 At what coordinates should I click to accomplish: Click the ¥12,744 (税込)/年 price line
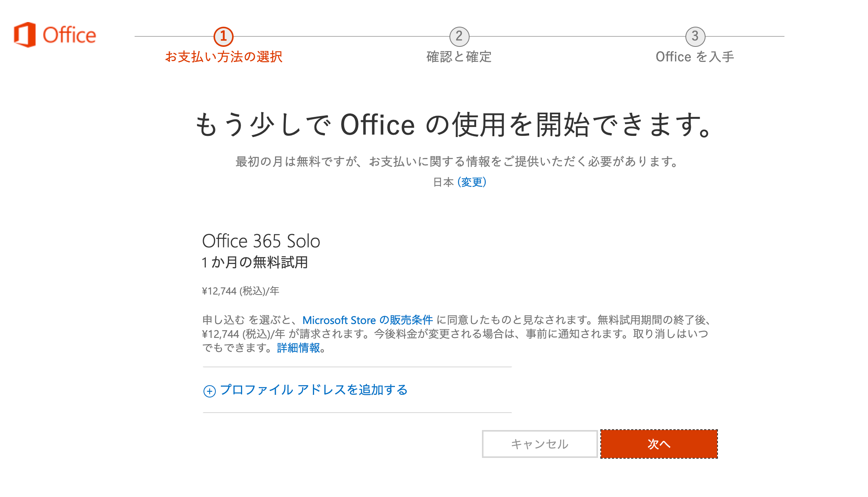pos(241,291)
